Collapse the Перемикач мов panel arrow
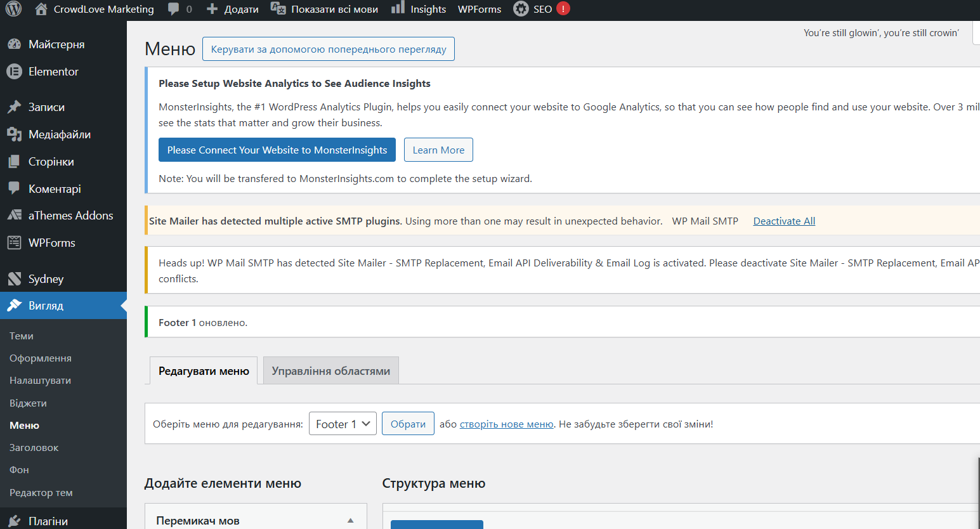 350,521
